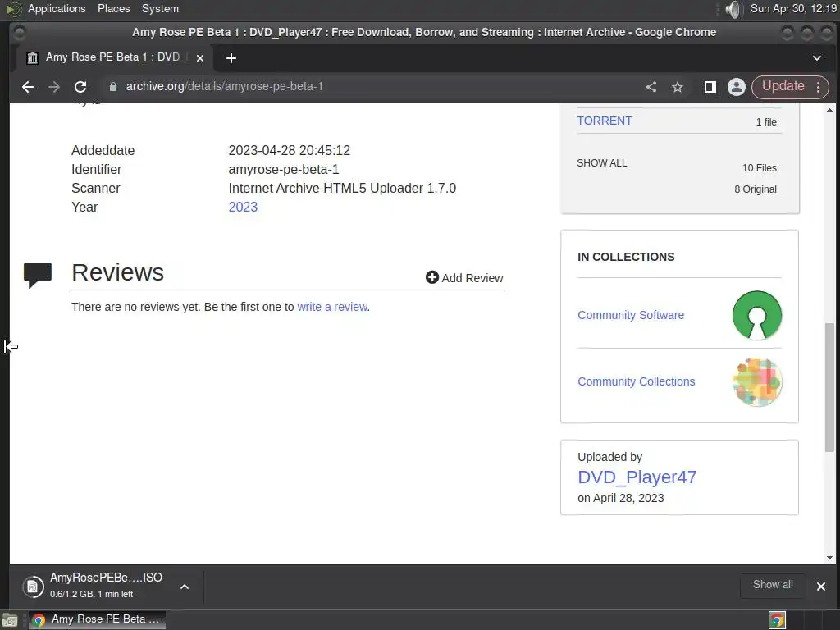The image size is (840, 630).
Task: Click the AmyRosePEBe....ISO download item
Action: pyautogui.click(x=106, y=587)
